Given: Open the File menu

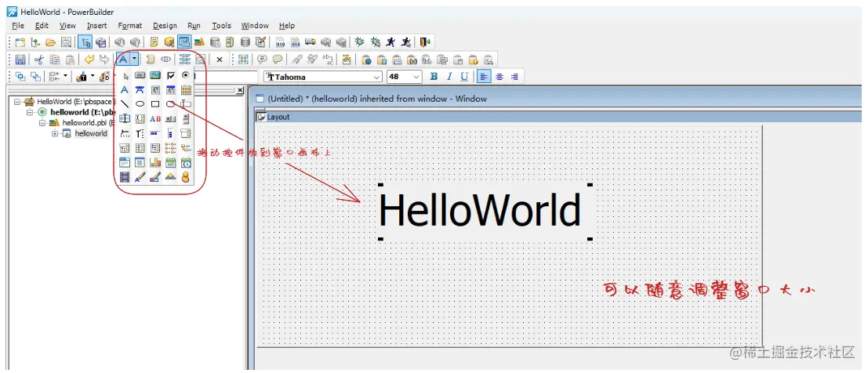Looking at the screenshot, I should [18, 25].
